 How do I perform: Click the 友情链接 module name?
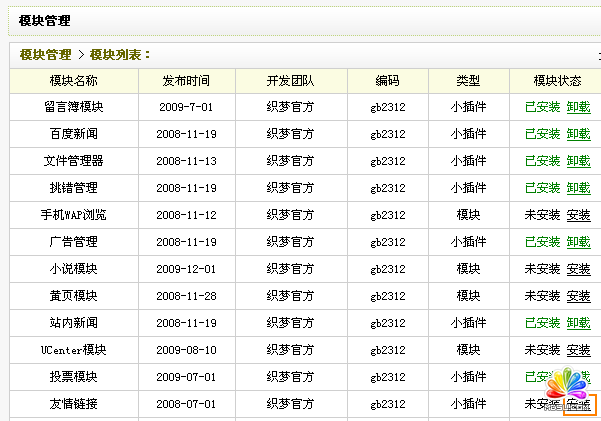point(73,404)
